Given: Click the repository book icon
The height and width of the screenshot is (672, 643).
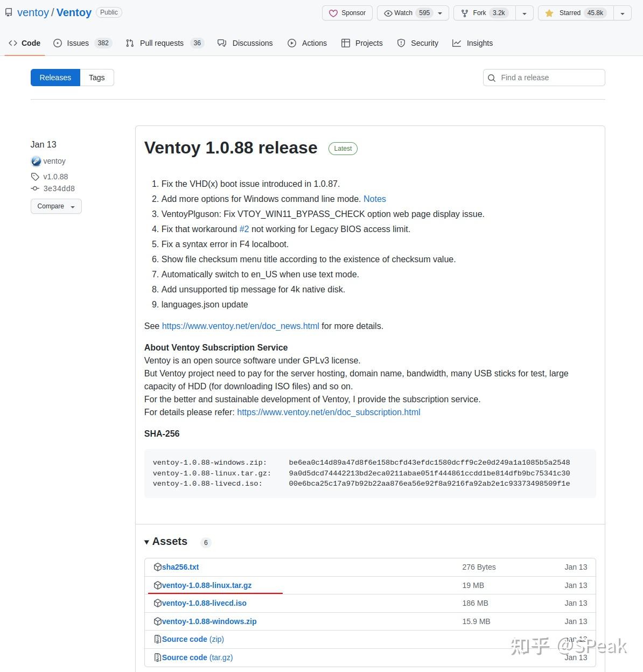Looking at the screenshot, I should coord(9,12).
